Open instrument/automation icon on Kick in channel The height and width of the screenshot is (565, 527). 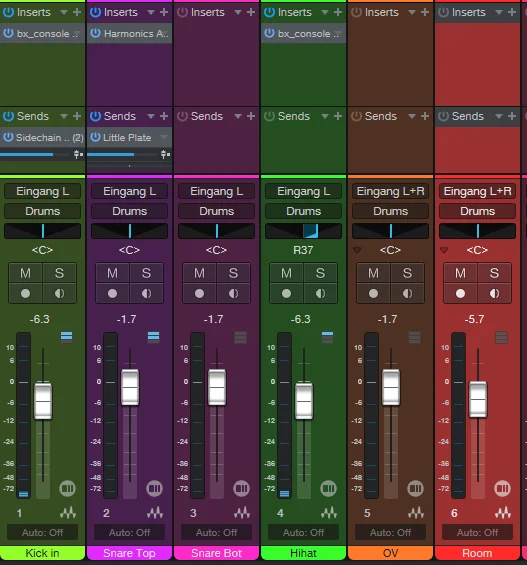click(x=68, y=513)
